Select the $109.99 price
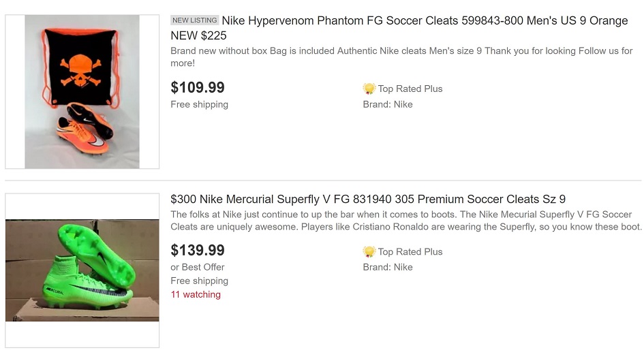 pyautogui.click(x=198, y=88)
